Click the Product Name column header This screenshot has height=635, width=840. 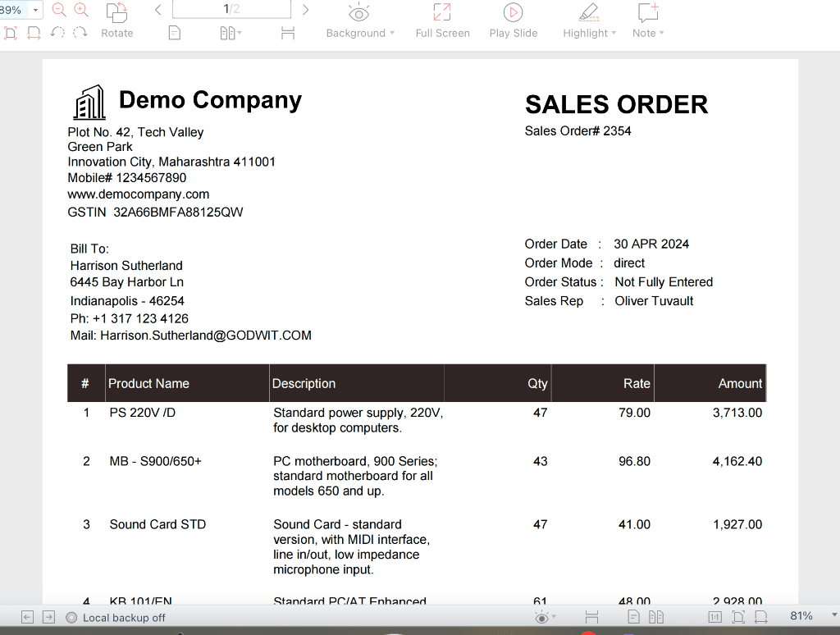click(x=148, y=384)
